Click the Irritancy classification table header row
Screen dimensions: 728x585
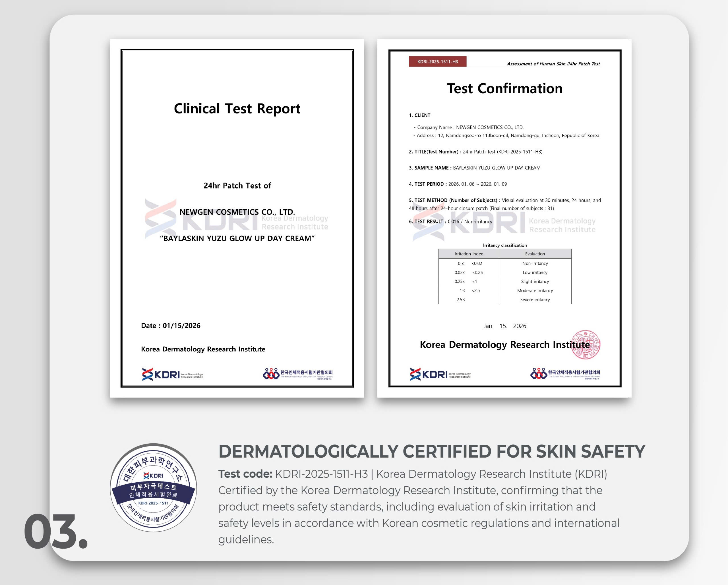coord(505,254)
